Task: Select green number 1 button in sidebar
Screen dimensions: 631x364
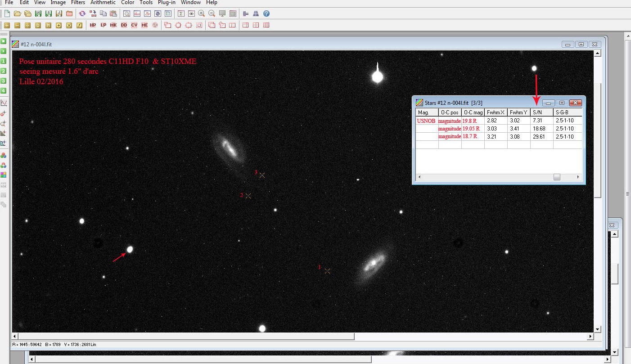Action: (4, 61)
